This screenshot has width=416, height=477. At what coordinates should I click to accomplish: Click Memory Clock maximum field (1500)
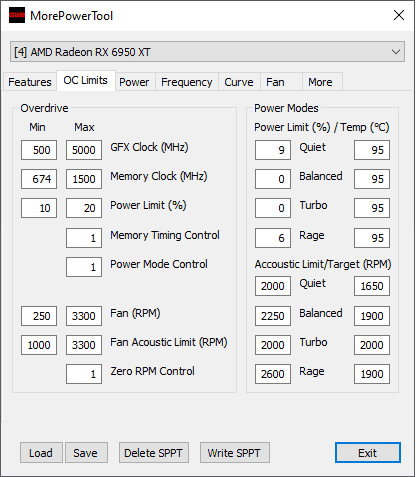click(x=84, y=179)
